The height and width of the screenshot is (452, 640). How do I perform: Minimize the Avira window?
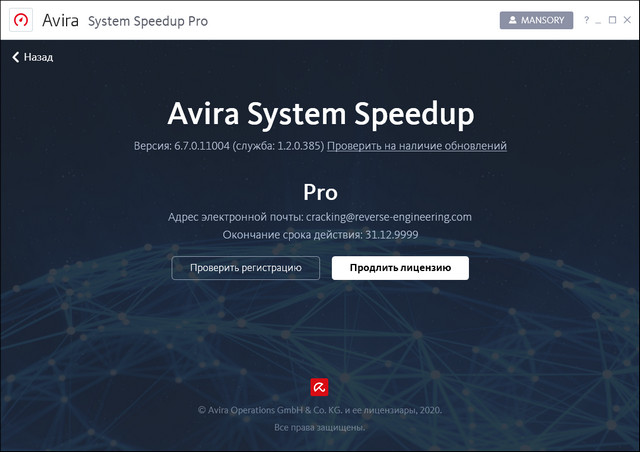tap(599, 20)
